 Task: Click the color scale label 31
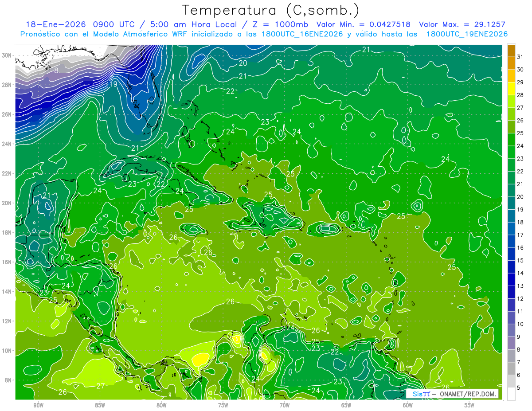(x=520, y=56)
